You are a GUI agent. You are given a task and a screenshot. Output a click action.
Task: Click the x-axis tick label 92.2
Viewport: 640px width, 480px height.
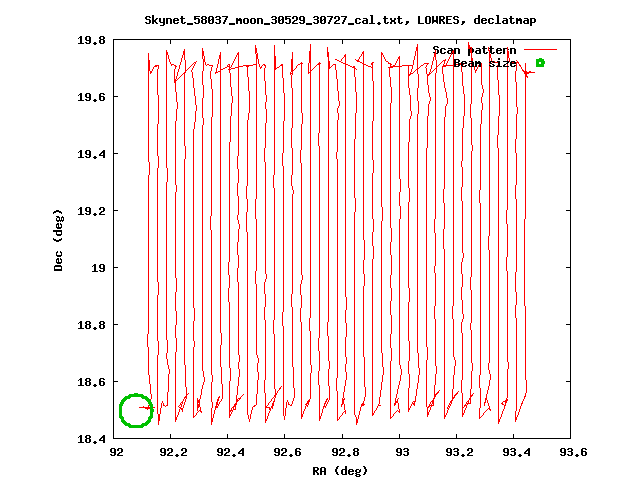point(173,452)
